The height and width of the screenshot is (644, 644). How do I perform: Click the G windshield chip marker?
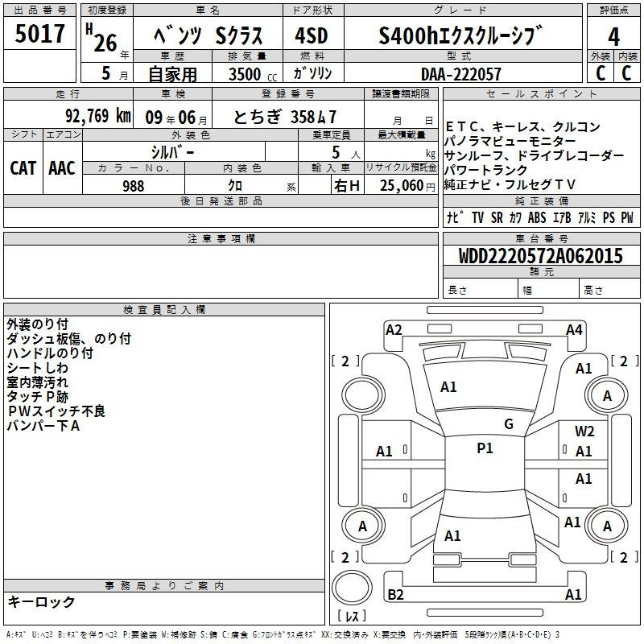pos(508,424)
